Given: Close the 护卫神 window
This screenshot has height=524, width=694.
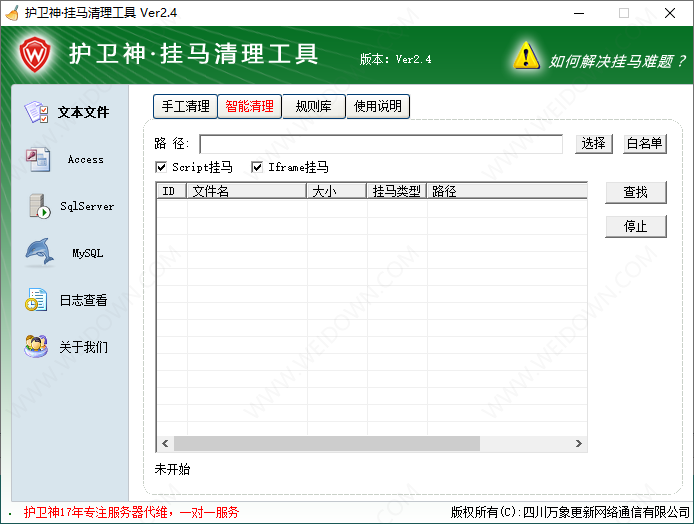Looking at the screenshot, I should click(x=670, y=13).
